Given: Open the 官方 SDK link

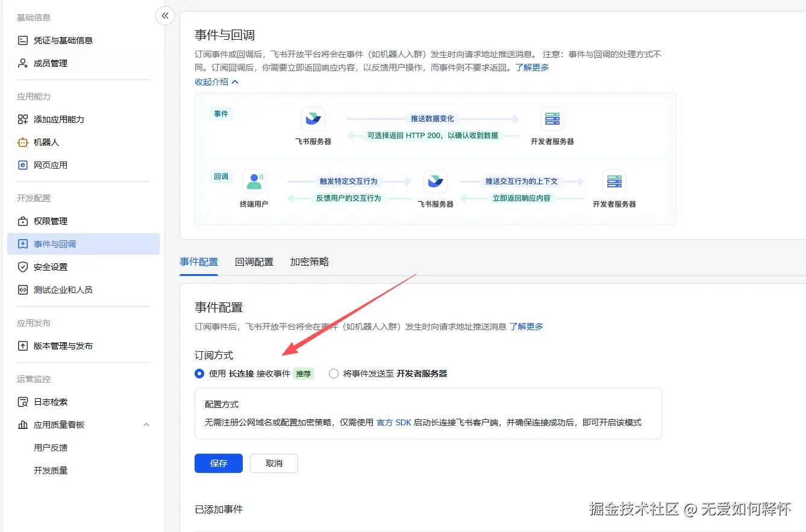Looking at the screenshot, I should (394, 422).
